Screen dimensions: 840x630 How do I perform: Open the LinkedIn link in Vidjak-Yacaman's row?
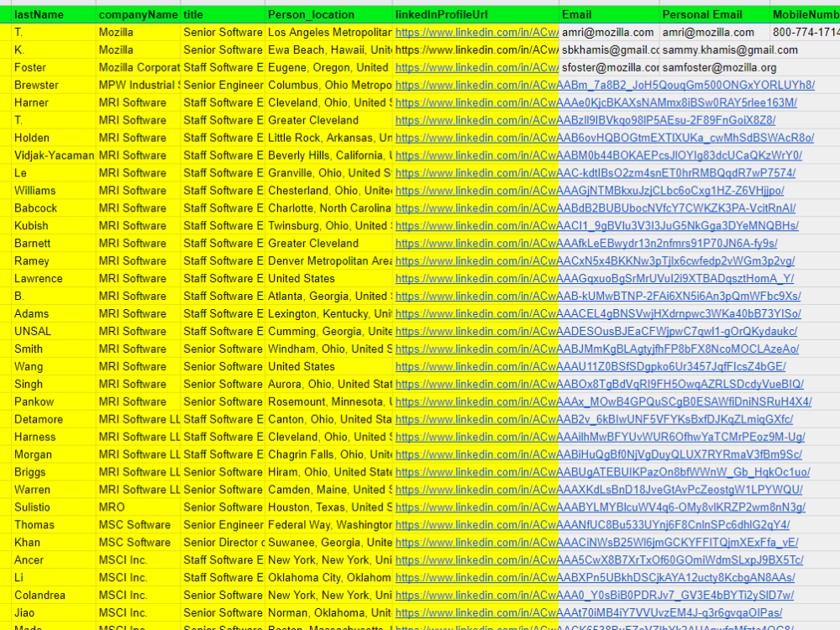click(598, 156)
